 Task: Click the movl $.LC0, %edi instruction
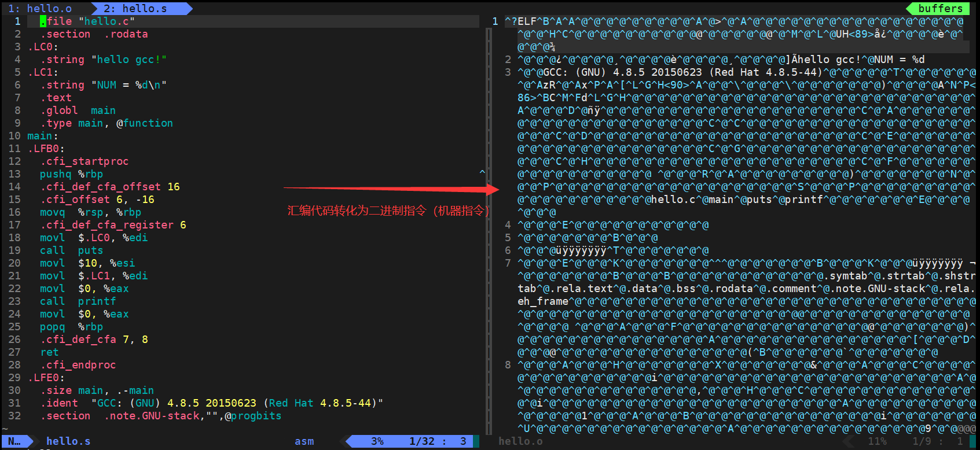pyautogui.click(x=94, y=238)
